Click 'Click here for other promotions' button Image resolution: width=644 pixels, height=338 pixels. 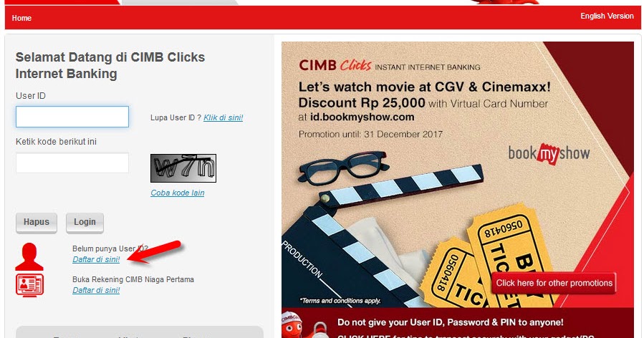click(554, 283)
